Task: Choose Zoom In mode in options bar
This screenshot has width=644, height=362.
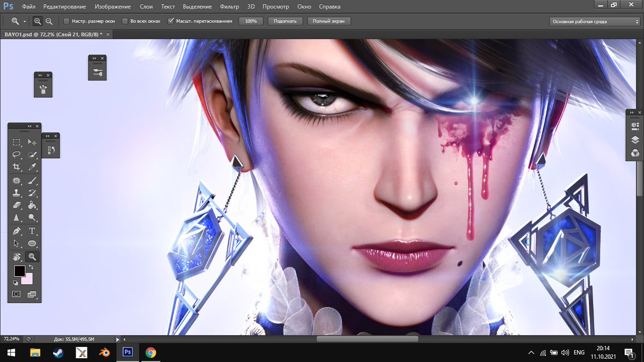Action: (x=38, y=21)
